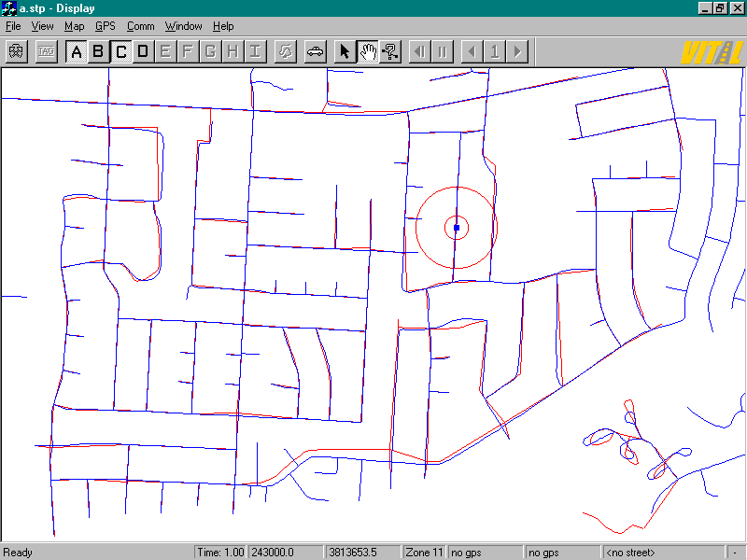Click the step forward arrow button
Image resolution: width=747 pixels, height=560 pixels.
517,51
